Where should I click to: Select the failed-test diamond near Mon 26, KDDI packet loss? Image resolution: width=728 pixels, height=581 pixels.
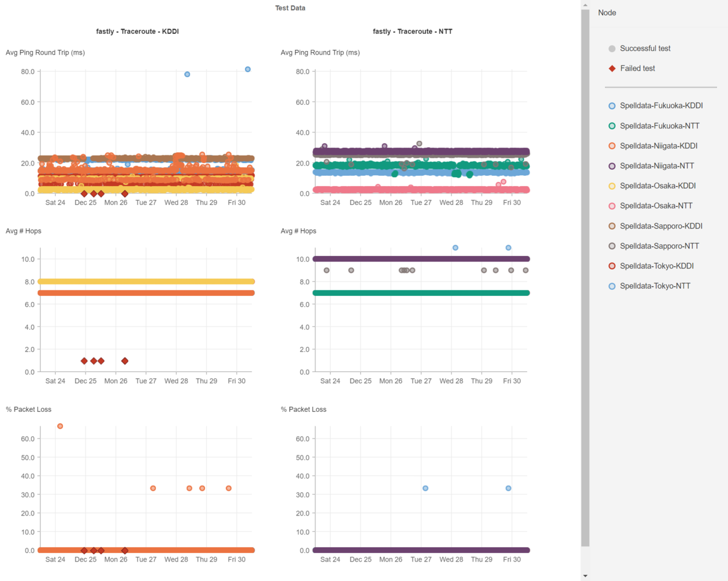pos(124,551)
